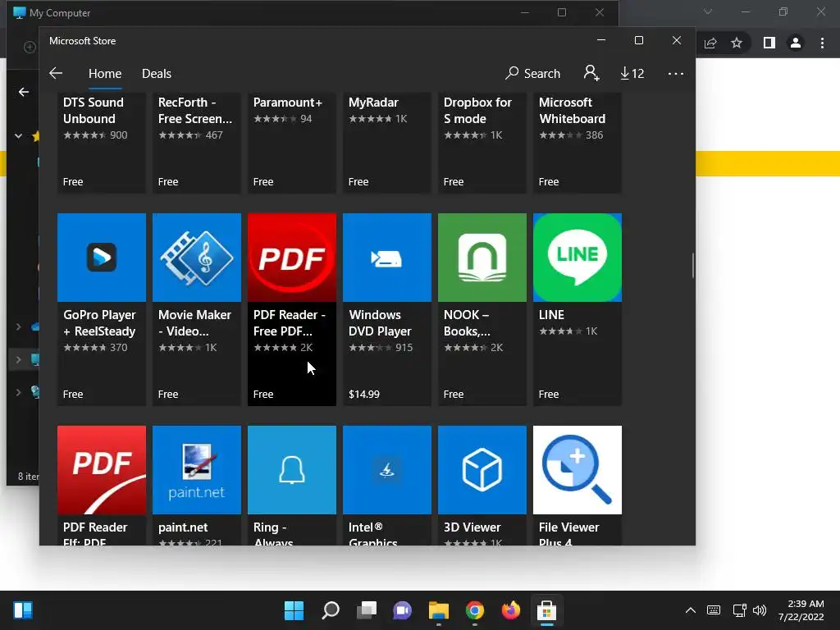Collapse Quick access in My Computer tree
Viewport: 840px width, 630px height.
point(18,136)
